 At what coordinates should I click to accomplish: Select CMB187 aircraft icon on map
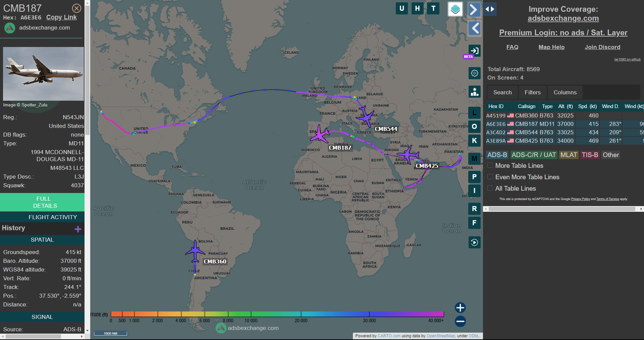[320, 134]
